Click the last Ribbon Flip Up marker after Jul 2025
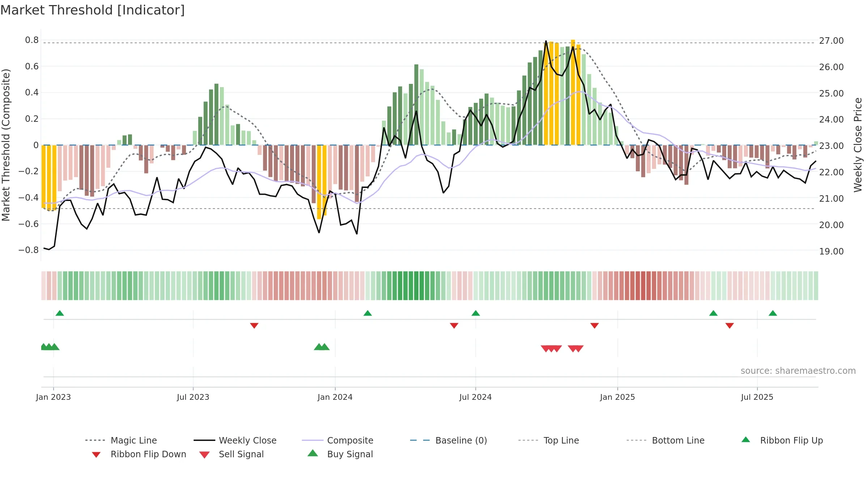The width and height of the screenshot is (868, 488). 773,313
